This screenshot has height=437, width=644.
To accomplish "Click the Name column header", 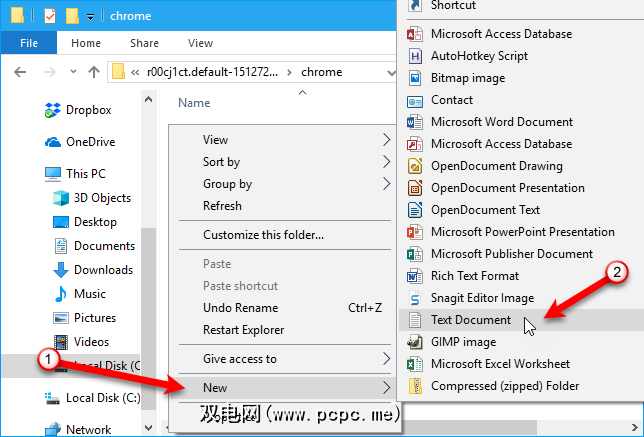I will (194, 103).
